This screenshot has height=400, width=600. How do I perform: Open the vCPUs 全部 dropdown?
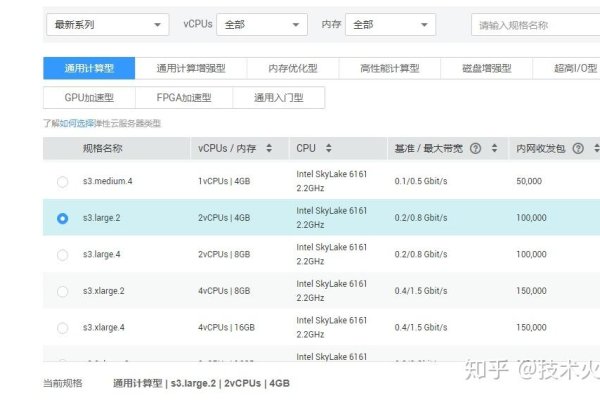(x=262, y=25)
